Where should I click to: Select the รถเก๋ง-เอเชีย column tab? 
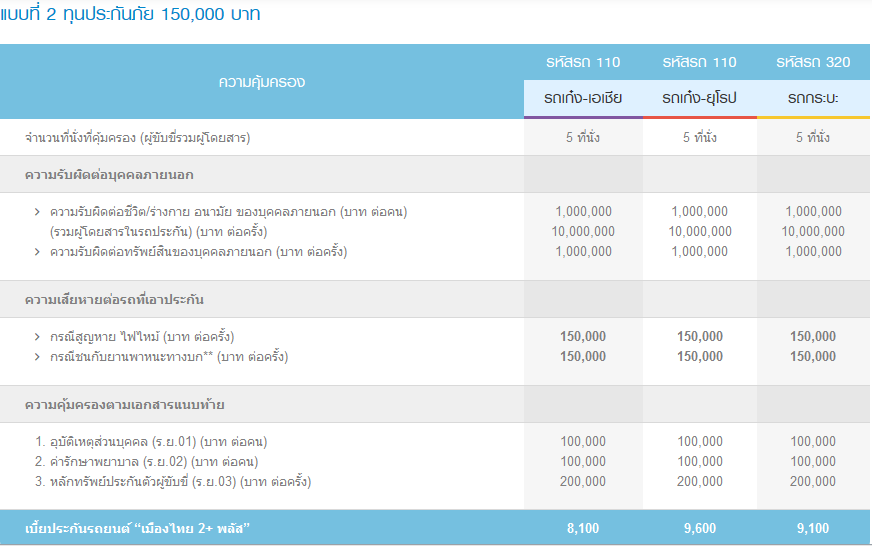[x=583, y=99]
